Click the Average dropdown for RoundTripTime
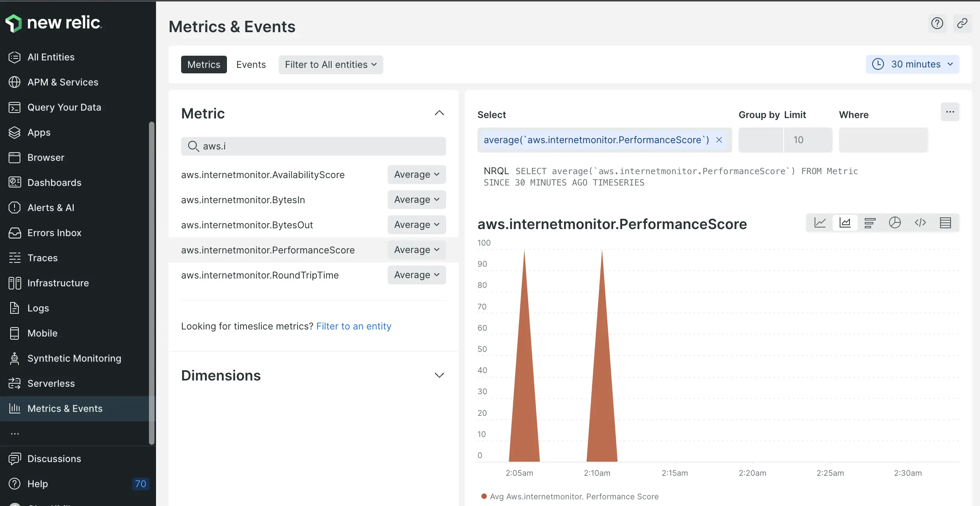 pyautogui.click(x=416, y=274)
